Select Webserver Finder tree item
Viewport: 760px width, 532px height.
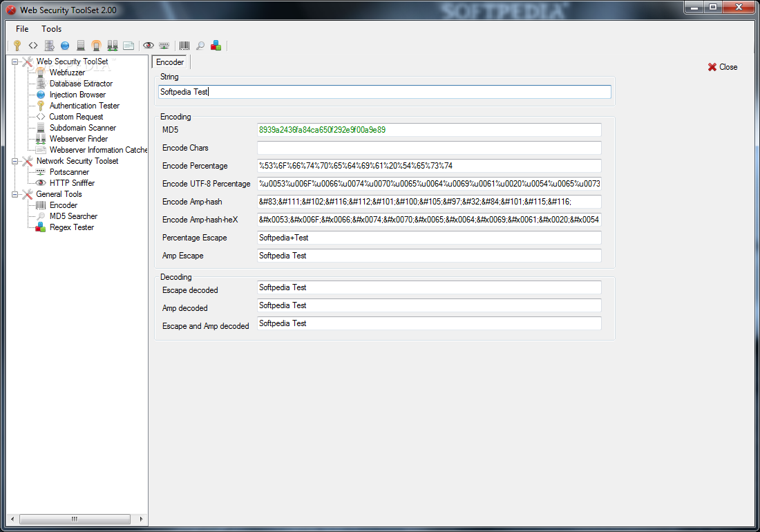point(79,139)
